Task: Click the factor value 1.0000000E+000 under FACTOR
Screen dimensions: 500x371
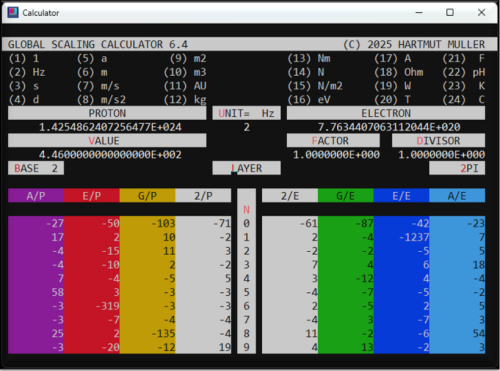Action: [336, 155]
